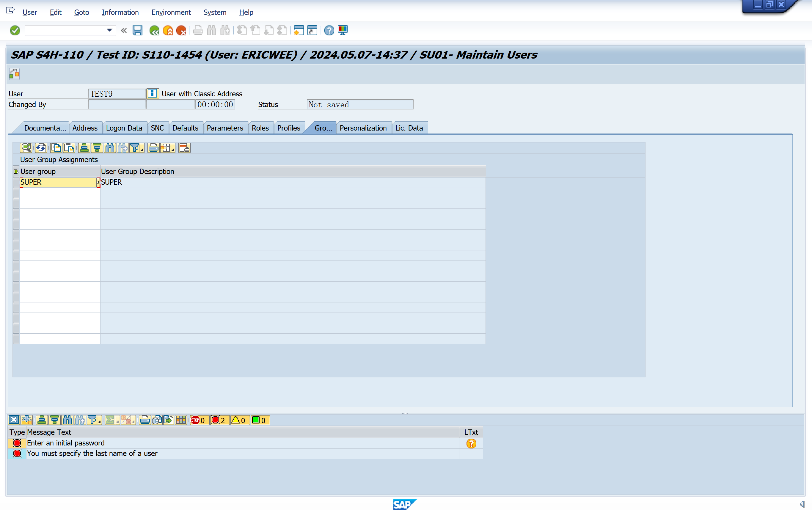Click the red Cancel icon in toolbar
The image size is (812, 510).
(181, 31)
